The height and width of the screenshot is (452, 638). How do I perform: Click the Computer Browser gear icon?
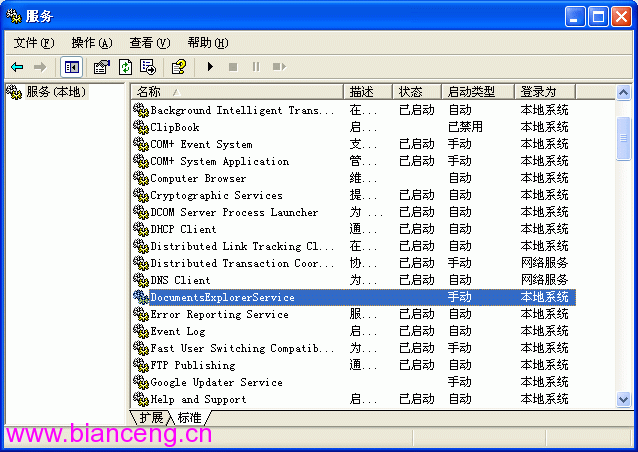pos(141,178)
